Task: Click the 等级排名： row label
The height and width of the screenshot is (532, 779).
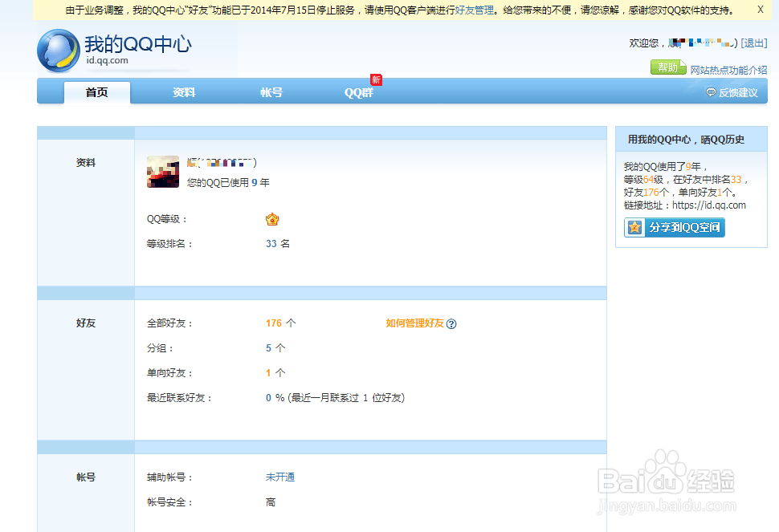Action: pos(169,244)
